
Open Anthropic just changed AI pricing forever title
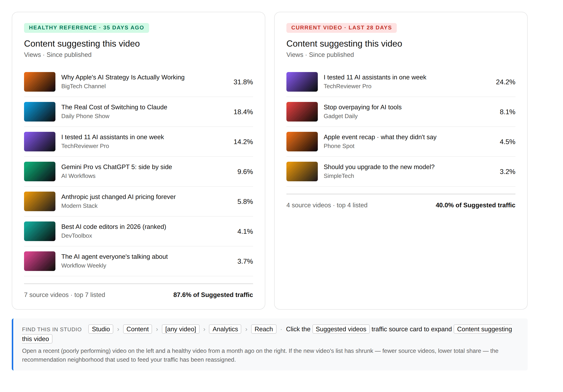coord(118,197)
